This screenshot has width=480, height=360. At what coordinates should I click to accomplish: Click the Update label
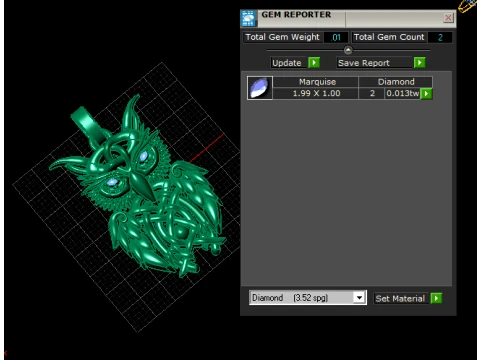287,63
